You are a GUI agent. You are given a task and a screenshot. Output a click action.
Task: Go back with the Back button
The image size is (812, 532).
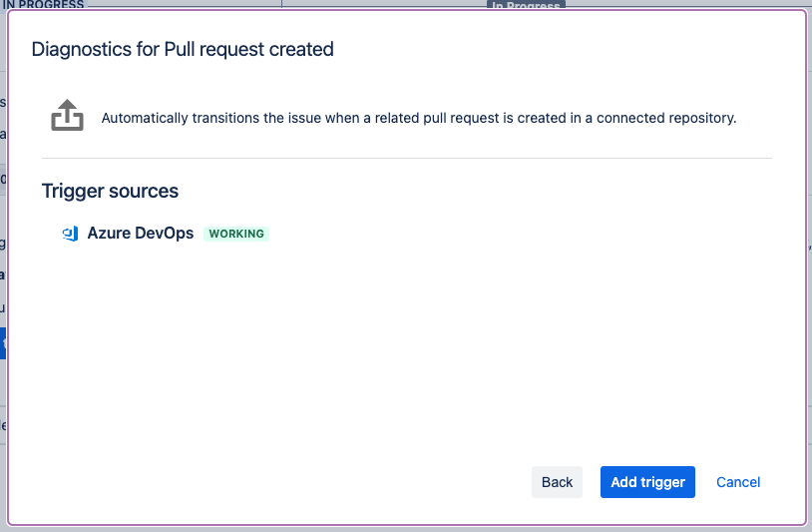coord(557,482)
